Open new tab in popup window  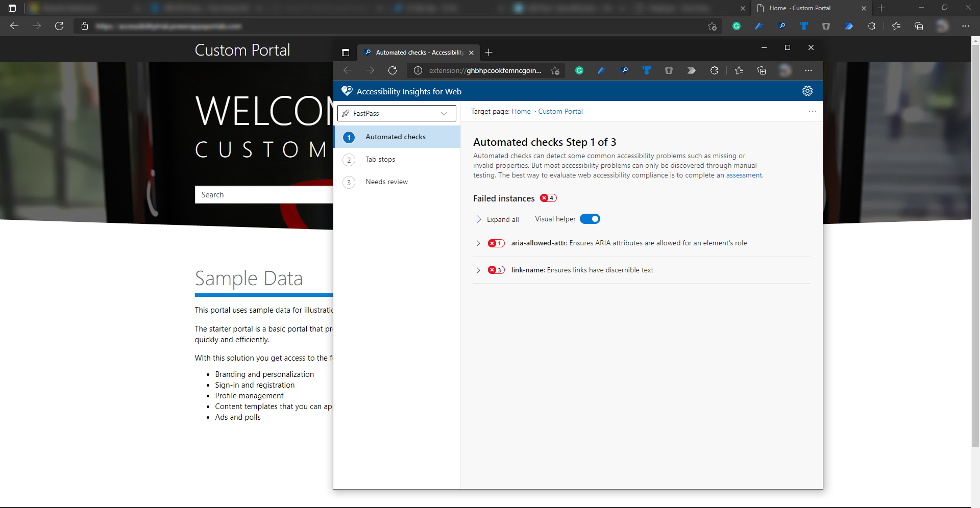[488, 53]
